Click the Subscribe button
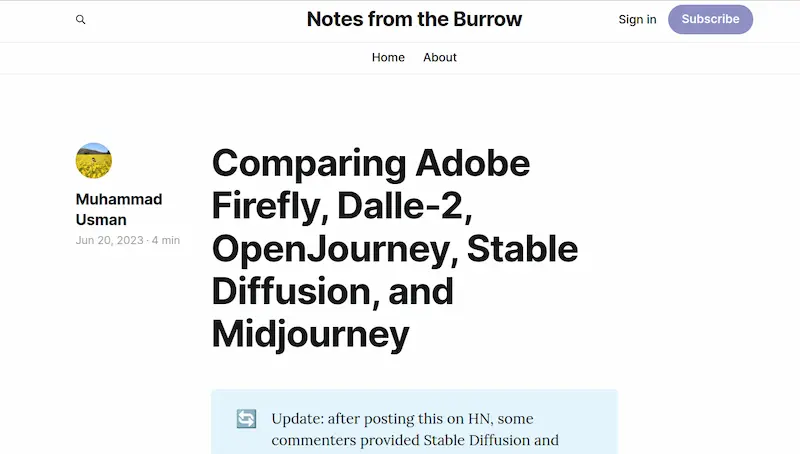The image size is (800, 454). (x=710, y=19)
